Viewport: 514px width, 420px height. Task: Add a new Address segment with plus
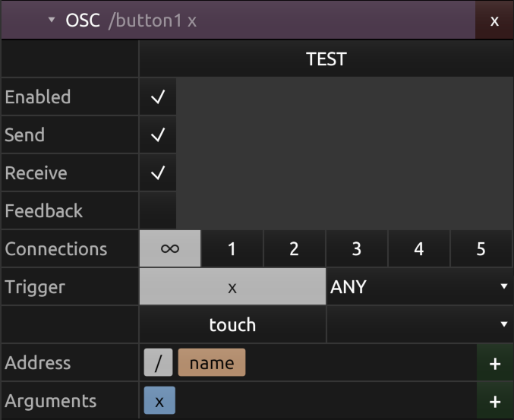click(495, 362)
